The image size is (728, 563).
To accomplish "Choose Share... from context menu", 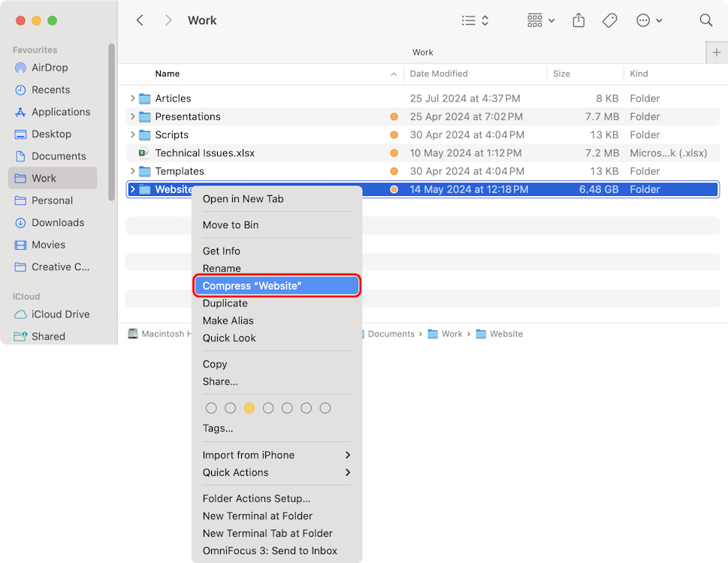I will point(276,381).
